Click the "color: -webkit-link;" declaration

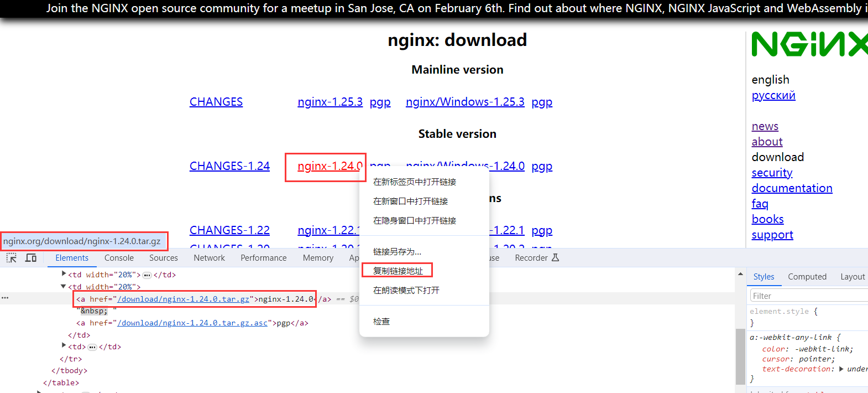807,349
